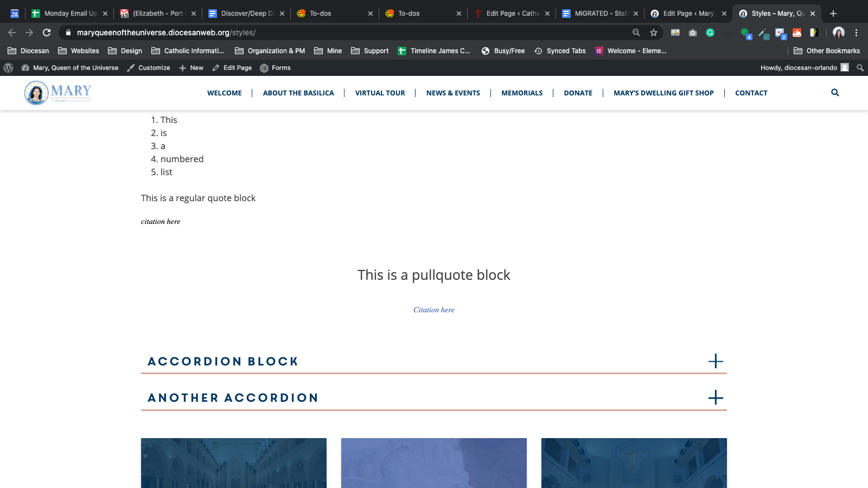Open the admin bar search icon

[x=860, y=68]
